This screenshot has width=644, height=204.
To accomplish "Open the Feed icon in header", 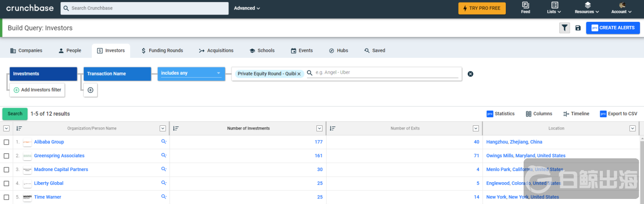I will 525,8.
